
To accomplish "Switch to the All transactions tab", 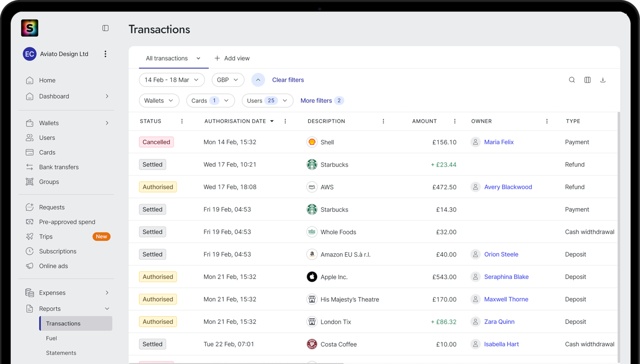I will 167,58.
